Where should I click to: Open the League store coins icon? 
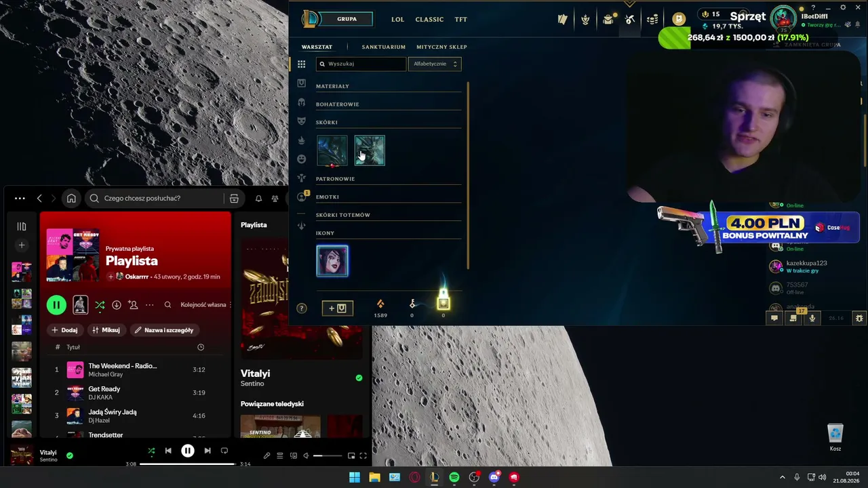(x=652, y=19)
